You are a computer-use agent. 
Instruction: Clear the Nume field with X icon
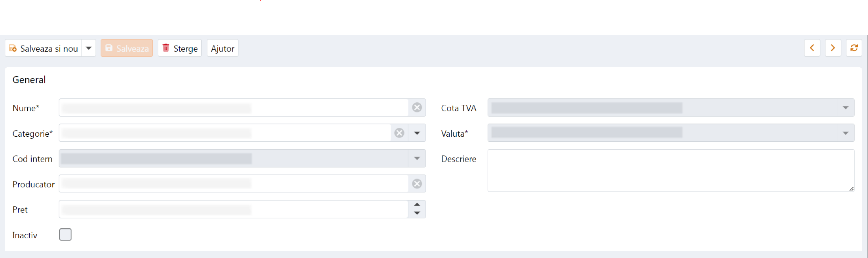(x=417, y=107)
